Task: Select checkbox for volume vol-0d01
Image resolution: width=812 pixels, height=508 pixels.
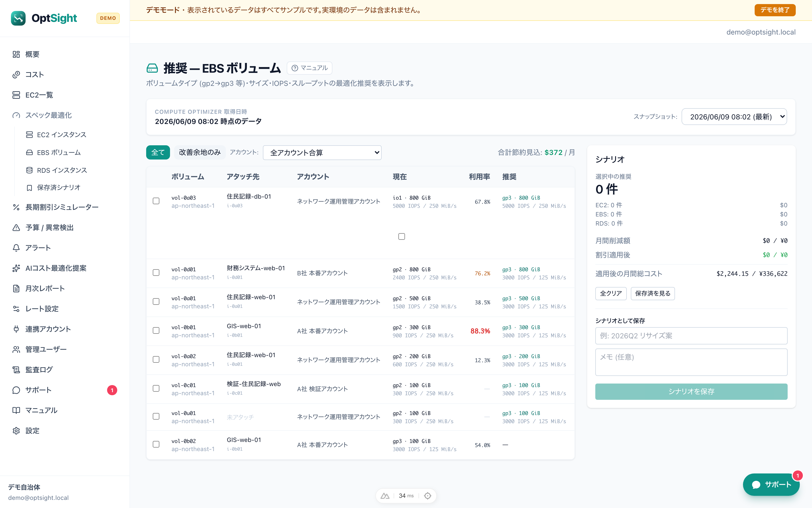Action: (156, 273)
